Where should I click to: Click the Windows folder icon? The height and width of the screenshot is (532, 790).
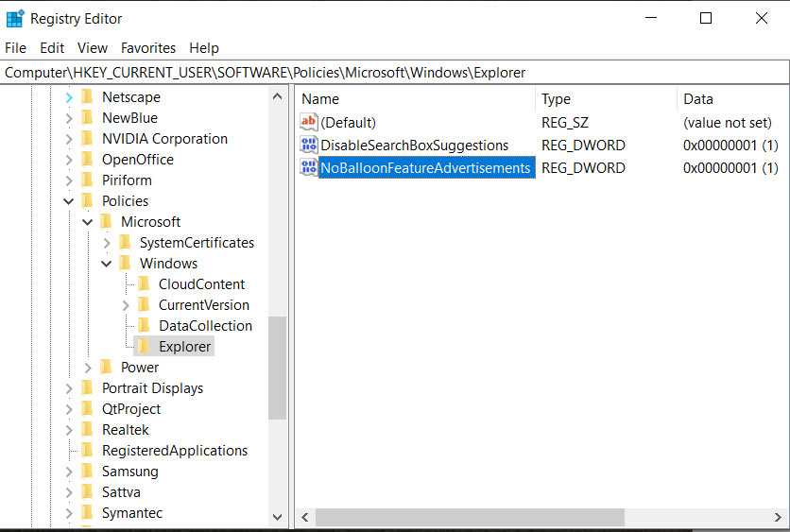click(x=126, y=264)
